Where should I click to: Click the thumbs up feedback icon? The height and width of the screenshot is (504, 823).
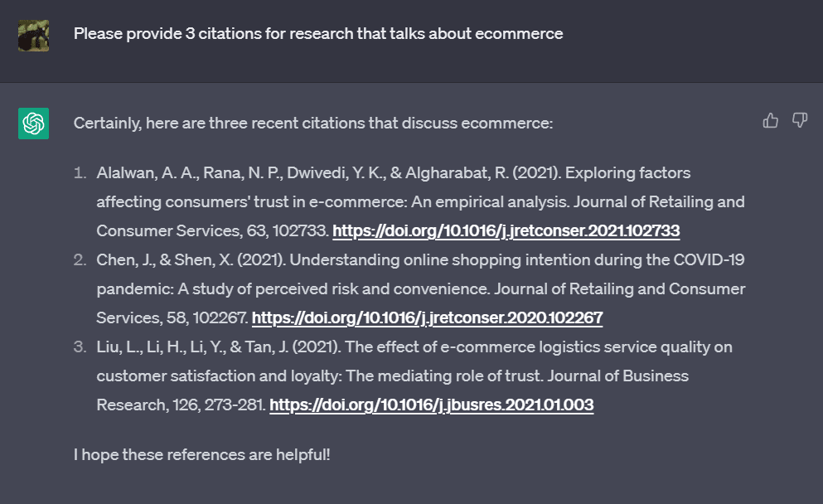click(x=771, y=121)
